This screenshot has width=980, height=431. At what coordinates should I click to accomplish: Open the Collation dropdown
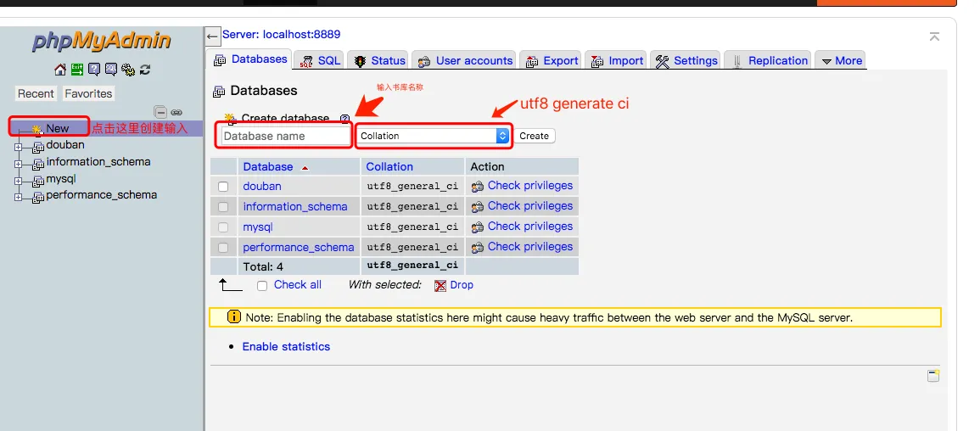click(x=433, y=136)
